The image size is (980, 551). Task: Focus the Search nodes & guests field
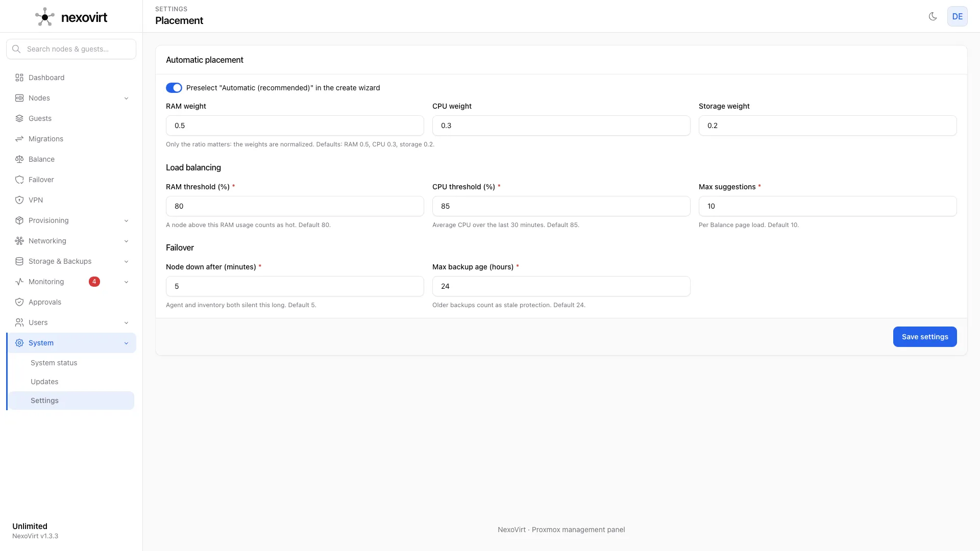pyautogui.click(x=71, y=49)
